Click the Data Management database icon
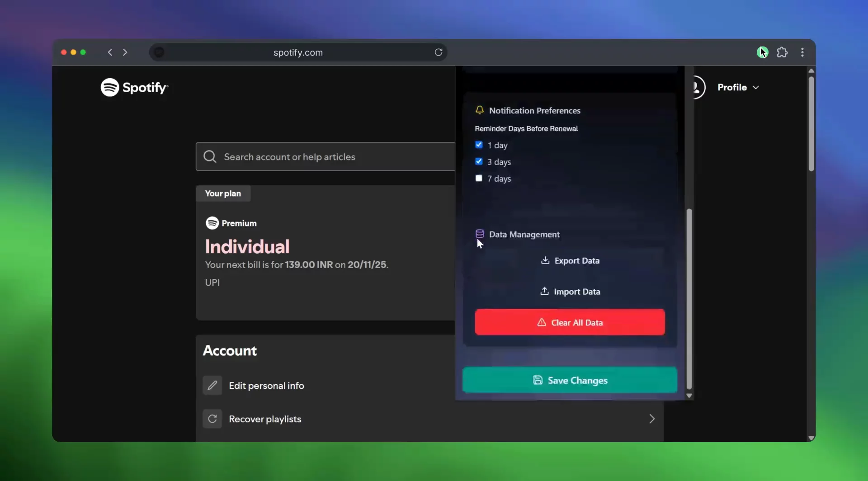 click(479, 234)
